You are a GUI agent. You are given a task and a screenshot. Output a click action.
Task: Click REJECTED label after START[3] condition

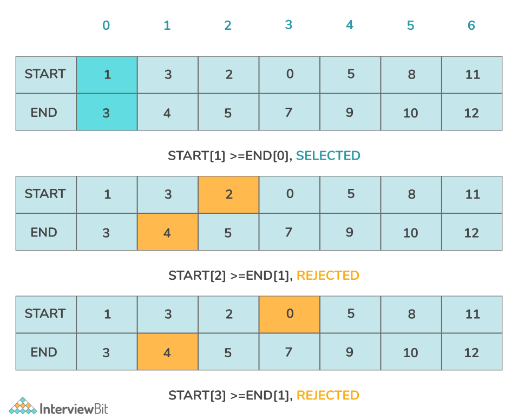[x=328, y=395]
